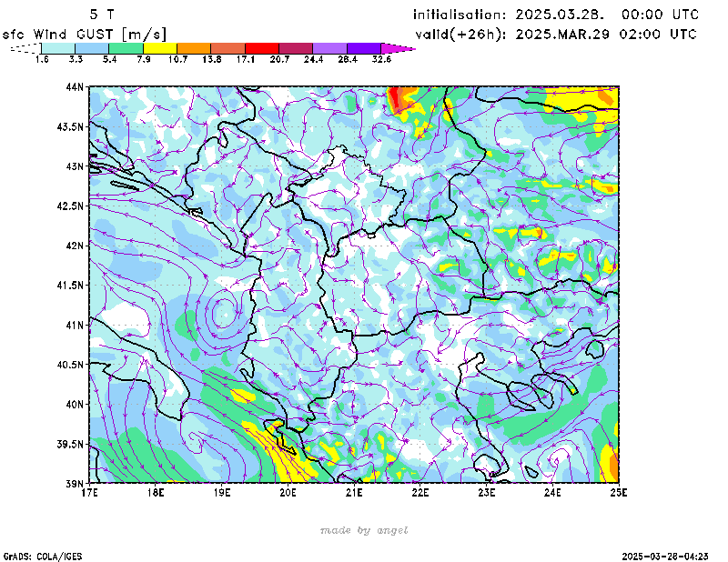The width and height of the screenshot is (728, 562).
Task: Click the white dashed arrow at legend's left end
Action: (25, 47)
